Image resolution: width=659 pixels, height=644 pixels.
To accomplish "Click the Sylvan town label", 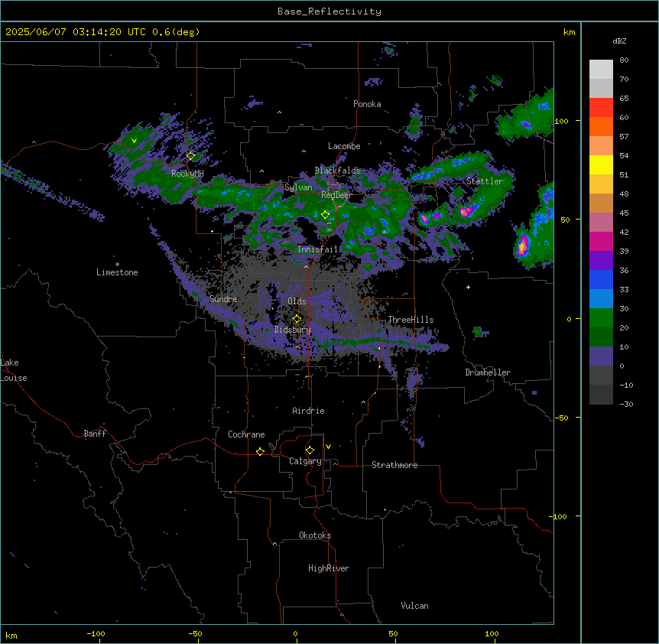I will pos(298,187).
